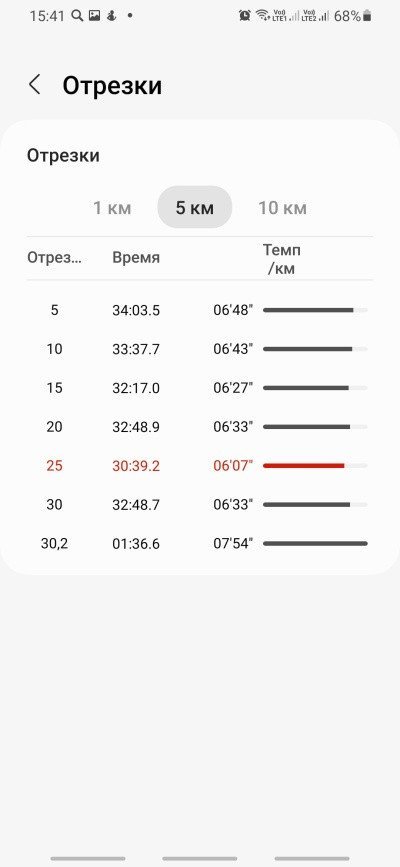Viewport: 400px width, 867px height.
Task: Tap the image notification icon
Action: (x=95, y=16)
